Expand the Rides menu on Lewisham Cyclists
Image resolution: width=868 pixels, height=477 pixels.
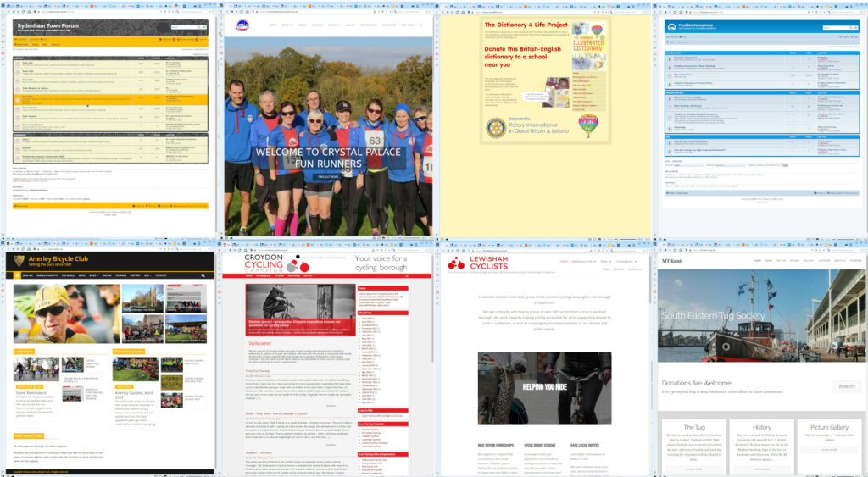[606, 261]
